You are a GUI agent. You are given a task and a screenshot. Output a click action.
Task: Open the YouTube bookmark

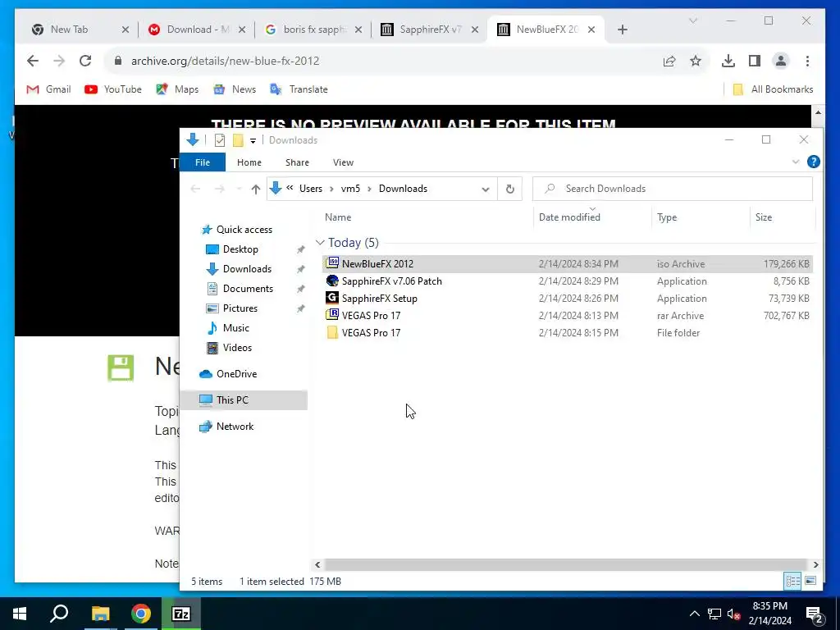(113, 89)
